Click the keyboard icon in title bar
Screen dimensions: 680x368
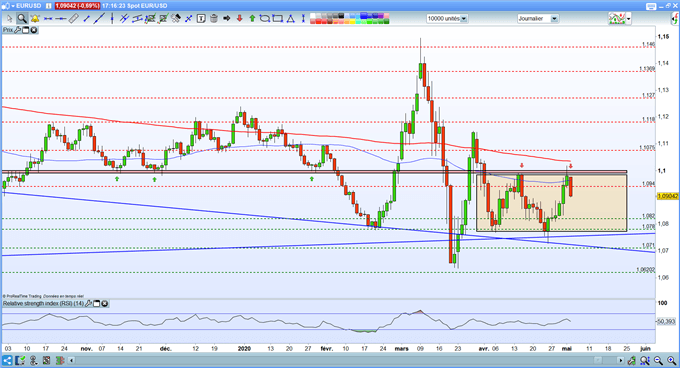click(x=651, y=6)
